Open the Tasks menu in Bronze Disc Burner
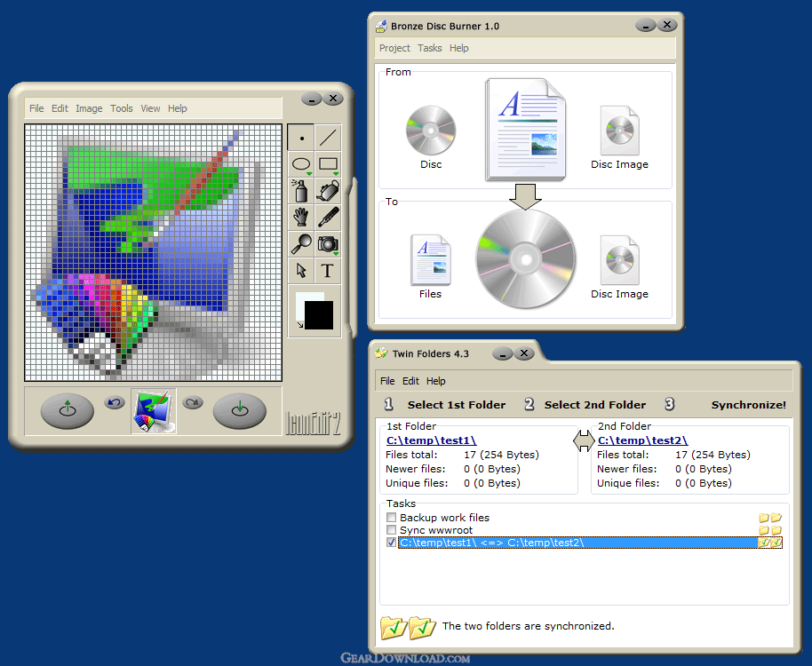Screen dimensions: 812x666 [430, 48]
